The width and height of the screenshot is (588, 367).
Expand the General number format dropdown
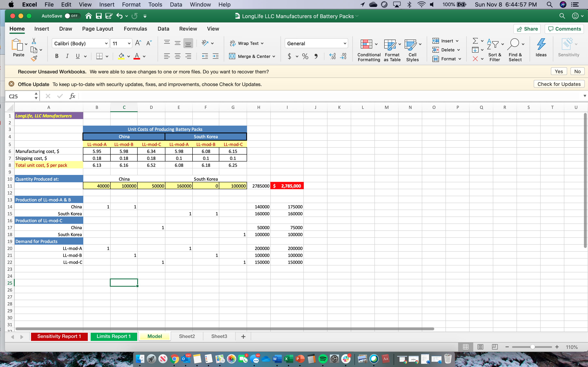[345, 43]
